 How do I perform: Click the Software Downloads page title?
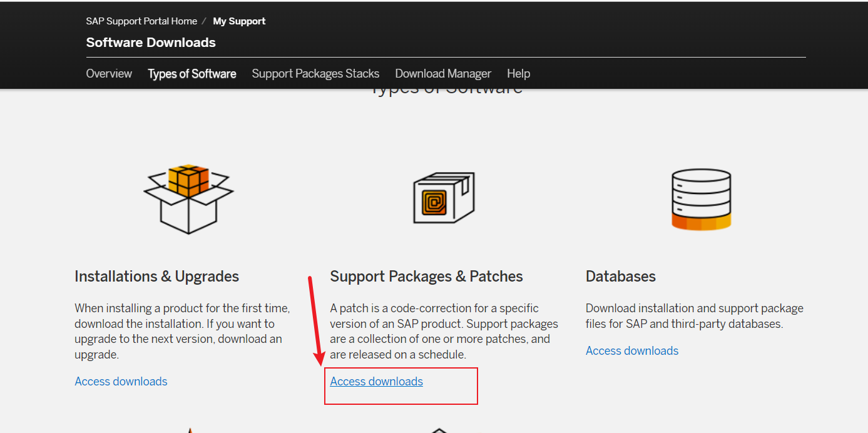click(151, 43)
